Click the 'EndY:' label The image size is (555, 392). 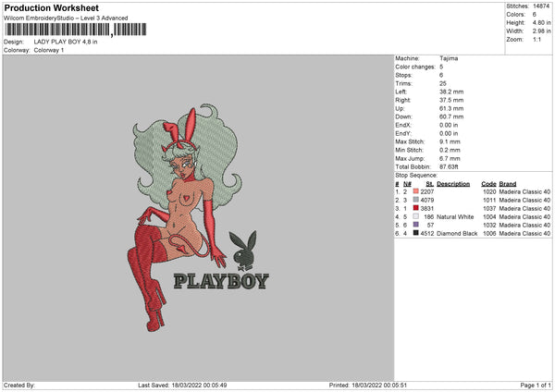(x=403, y=133)
